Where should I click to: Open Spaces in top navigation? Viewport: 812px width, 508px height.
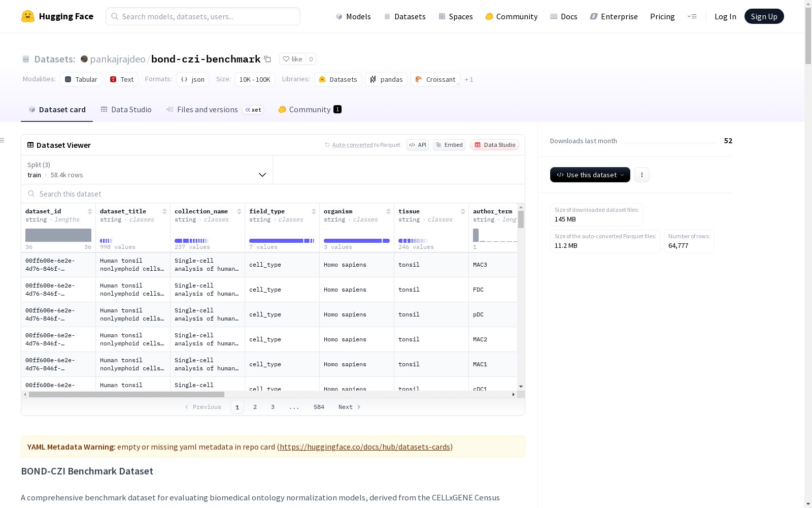(x=456, y=16)
